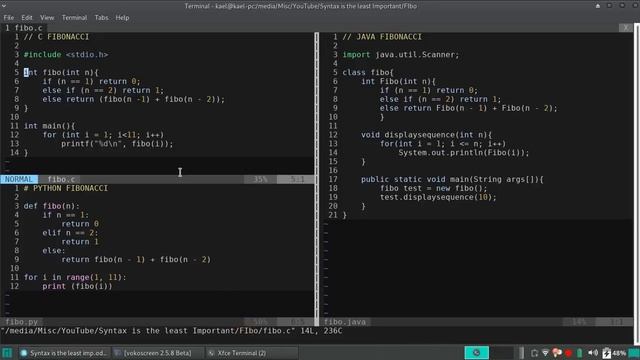640x360 pixels.
Task: Open the File menu
Action: click(x=9, y=18)
